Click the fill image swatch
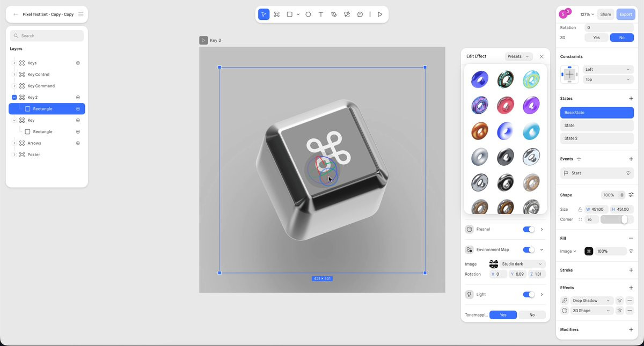 589,251
